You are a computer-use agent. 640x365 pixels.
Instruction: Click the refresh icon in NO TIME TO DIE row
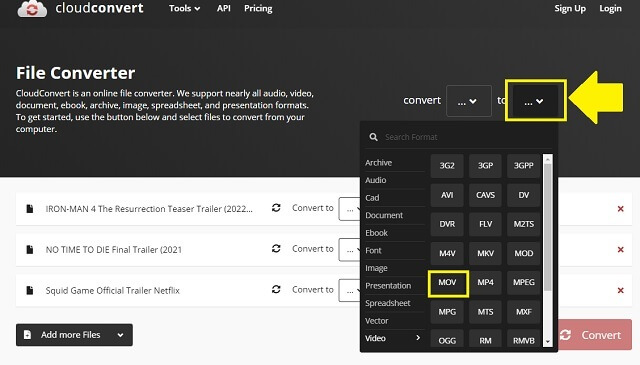click(x=276, y=248)
